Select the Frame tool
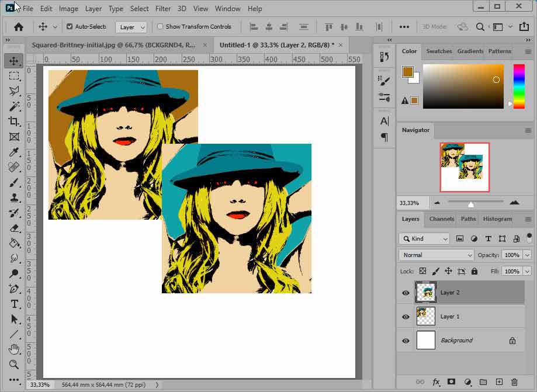537x392 pixels. 13,137
